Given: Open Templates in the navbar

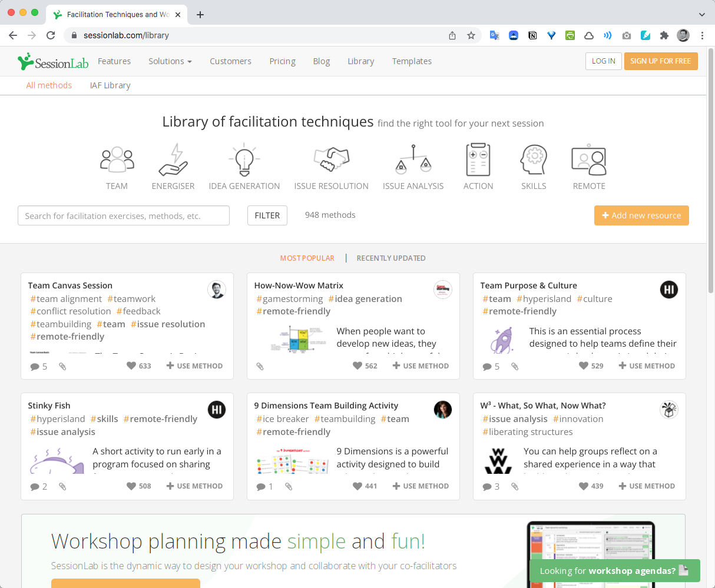Looking at the screenshot, I should click(412, 61).
